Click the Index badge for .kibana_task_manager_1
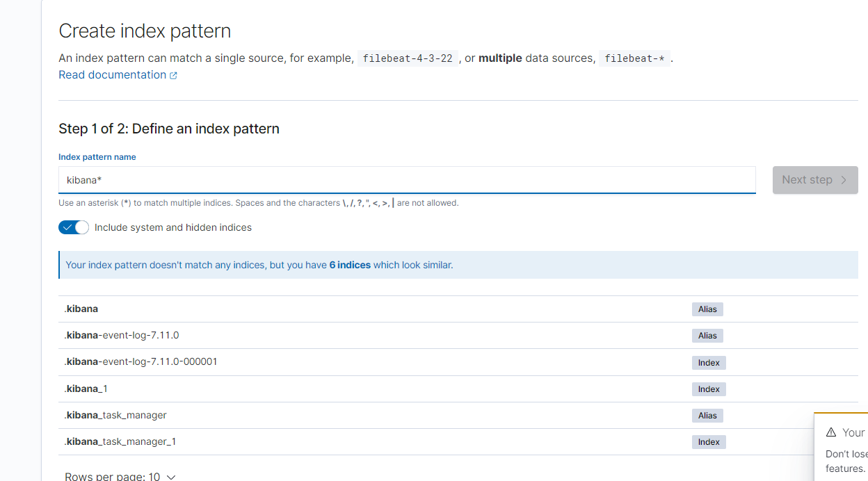 click(x=708, y=441)
